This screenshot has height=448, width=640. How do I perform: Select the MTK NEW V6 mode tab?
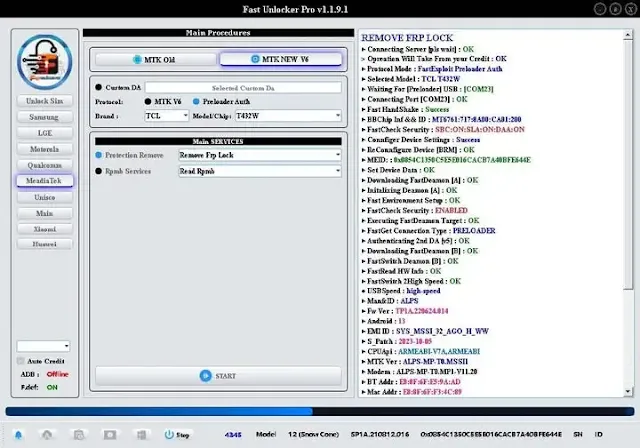[281, 59]
